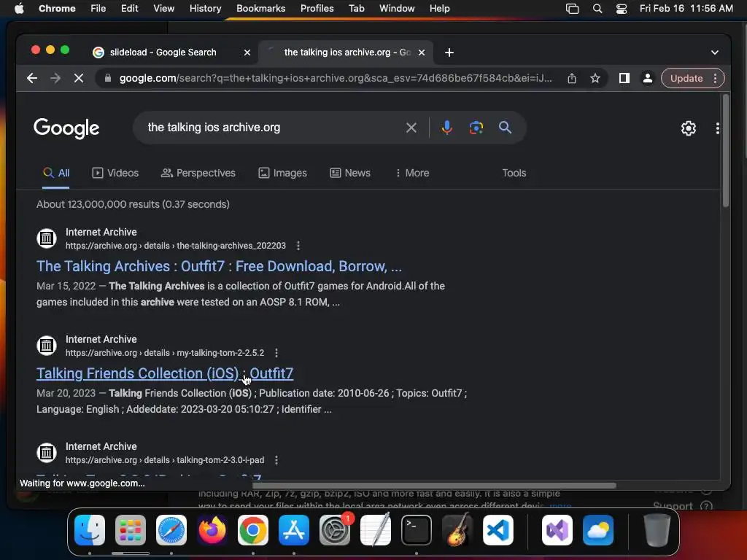
Task: Stop loading the page with X button
Action: (x=79, y=78)
